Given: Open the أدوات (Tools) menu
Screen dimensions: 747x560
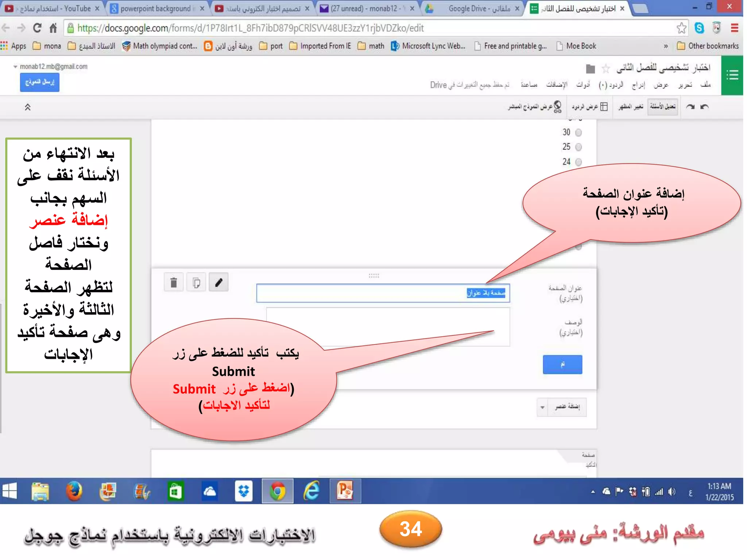Looking at the screenshot, I should pyautogui.click(x=583, y=85).
